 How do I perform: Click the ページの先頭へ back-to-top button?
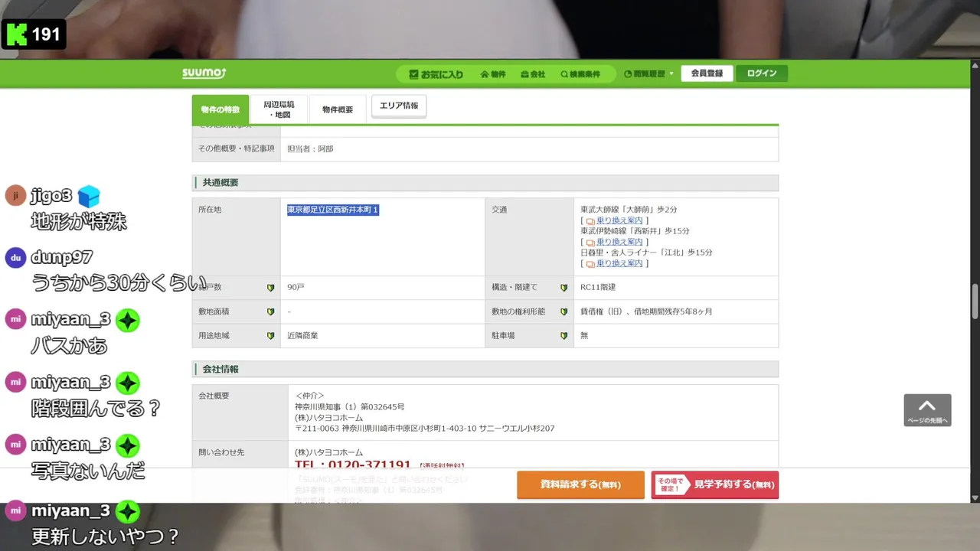[927, 410]
